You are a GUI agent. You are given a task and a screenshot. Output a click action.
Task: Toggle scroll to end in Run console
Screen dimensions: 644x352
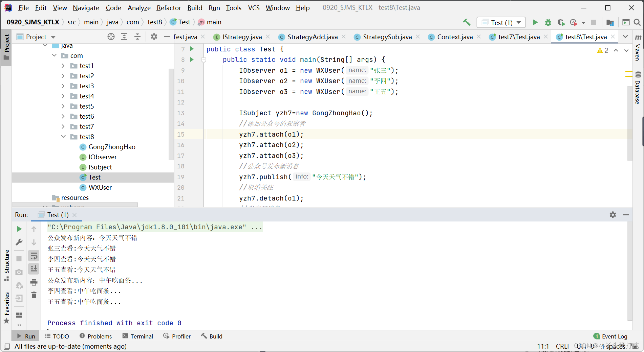[34, 269]
